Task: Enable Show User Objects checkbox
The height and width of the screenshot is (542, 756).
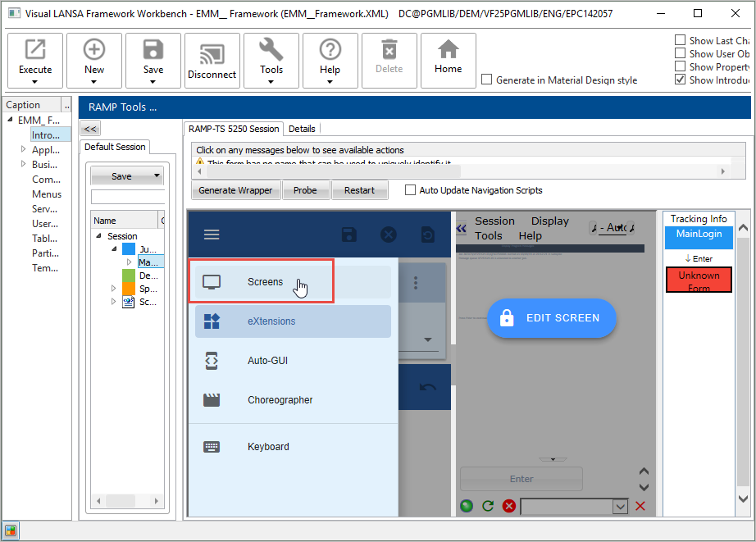Action: pos(680,53)
